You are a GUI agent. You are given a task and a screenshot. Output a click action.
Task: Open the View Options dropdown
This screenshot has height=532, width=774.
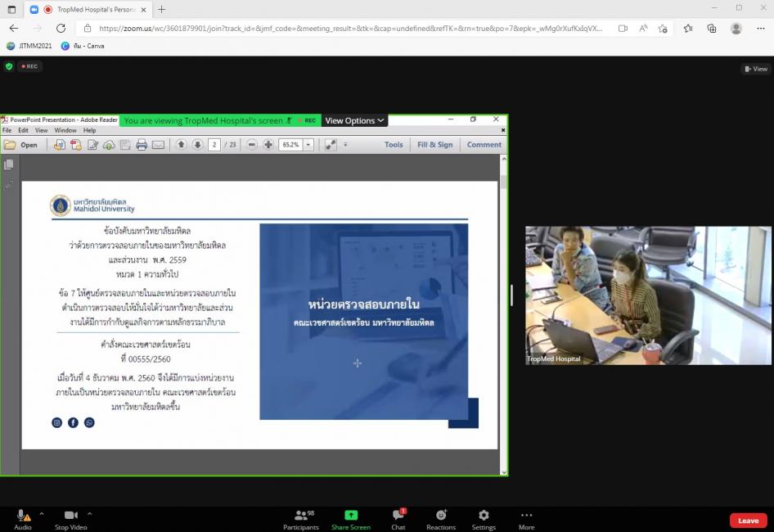pyautogui.click(x=354, y=120)
